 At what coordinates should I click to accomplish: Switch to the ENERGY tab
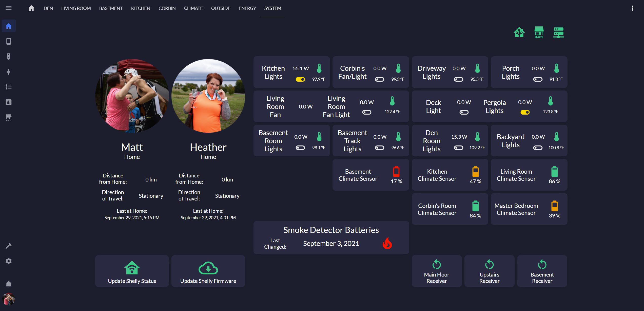click(247, 8)
